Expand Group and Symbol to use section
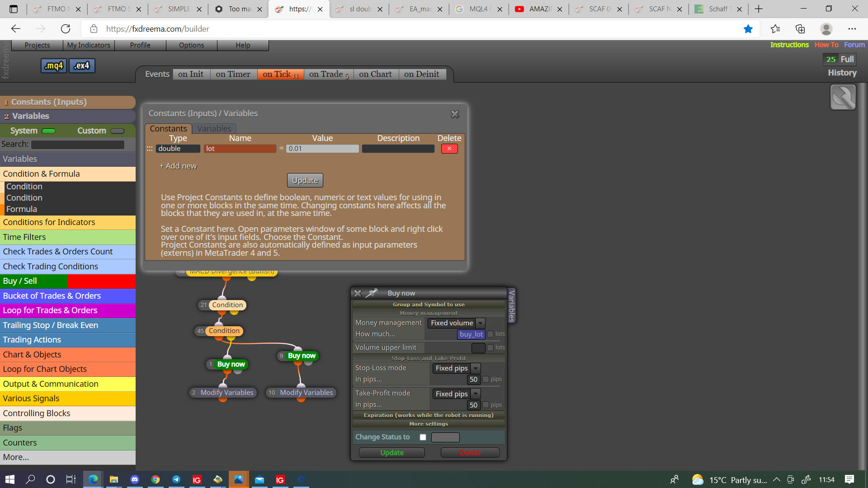The height and width of the screenshot is (488, 868). click(429, 305)
